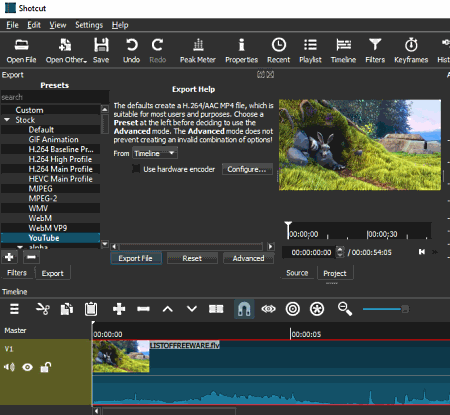
Task: Adjust the timeline zoom slider
Action: (x=386, y=309)
